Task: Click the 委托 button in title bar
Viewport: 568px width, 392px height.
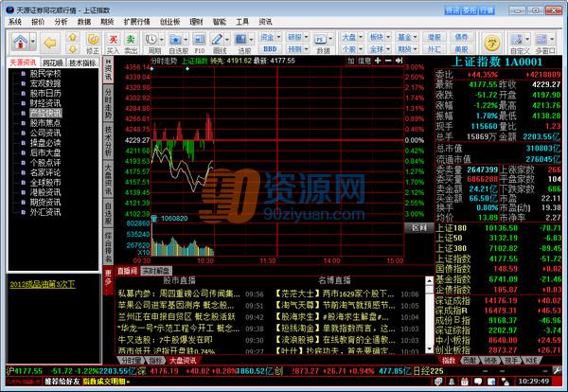Action: point(470,10)
